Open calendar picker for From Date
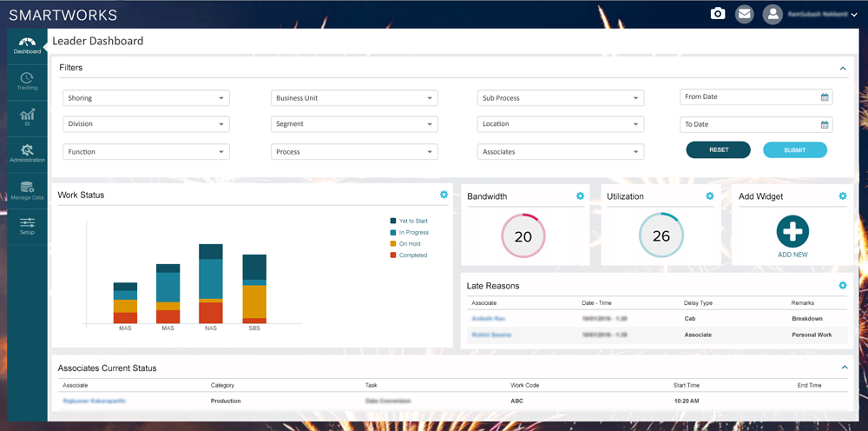The width and height of the screenshot is (868, 431). [x=825, y=97]
